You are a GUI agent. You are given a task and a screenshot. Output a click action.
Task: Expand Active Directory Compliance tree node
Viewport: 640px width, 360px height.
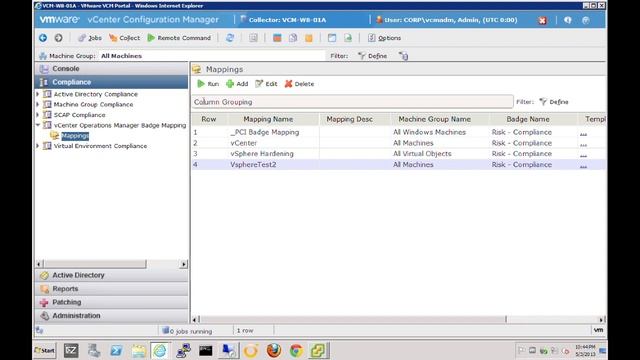coord(38,94)
